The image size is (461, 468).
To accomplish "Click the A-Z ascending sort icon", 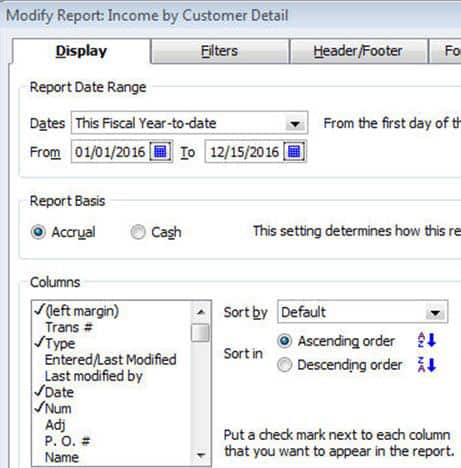I will [x=427, y=340].
